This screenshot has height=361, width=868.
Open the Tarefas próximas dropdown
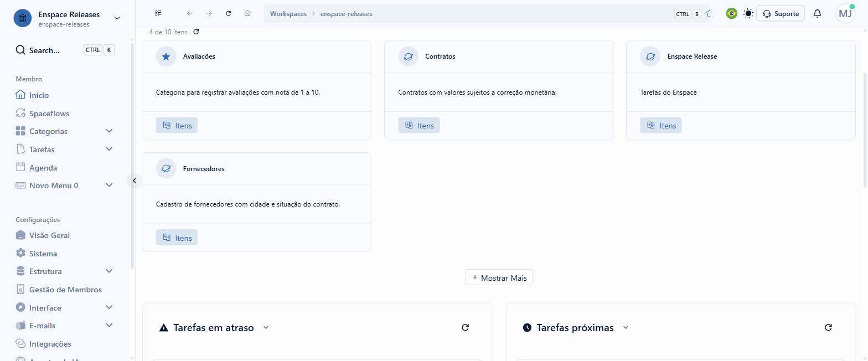[626, 327]
